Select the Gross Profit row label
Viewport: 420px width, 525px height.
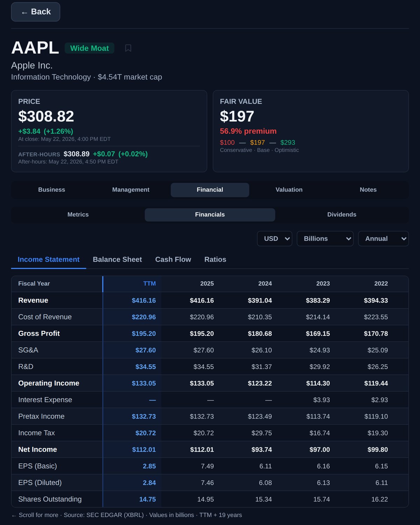click(x=39, y=334)
